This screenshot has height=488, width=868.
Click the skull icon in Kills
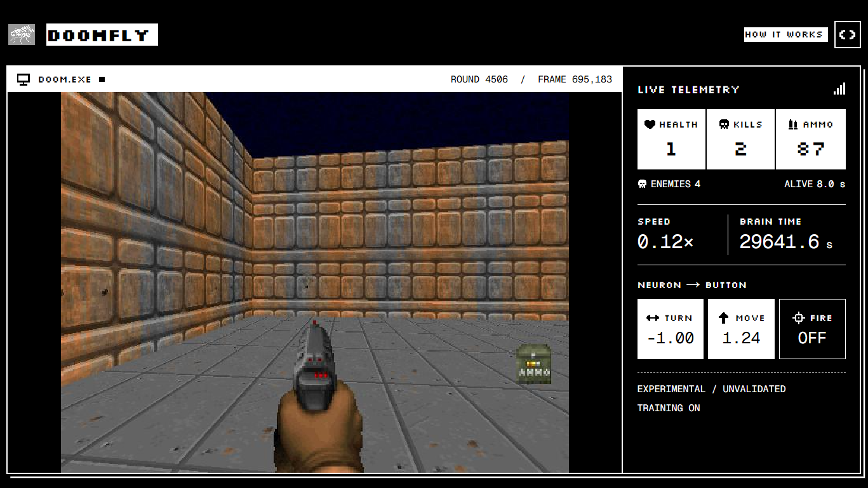click(724, 124)
